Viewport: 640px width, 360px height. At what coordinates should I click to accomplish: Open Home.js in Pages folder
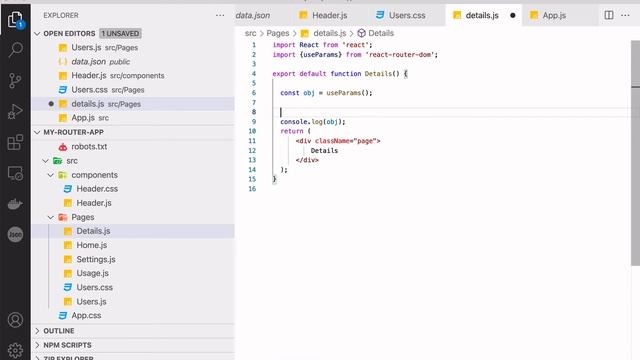[x=133, y=245]
